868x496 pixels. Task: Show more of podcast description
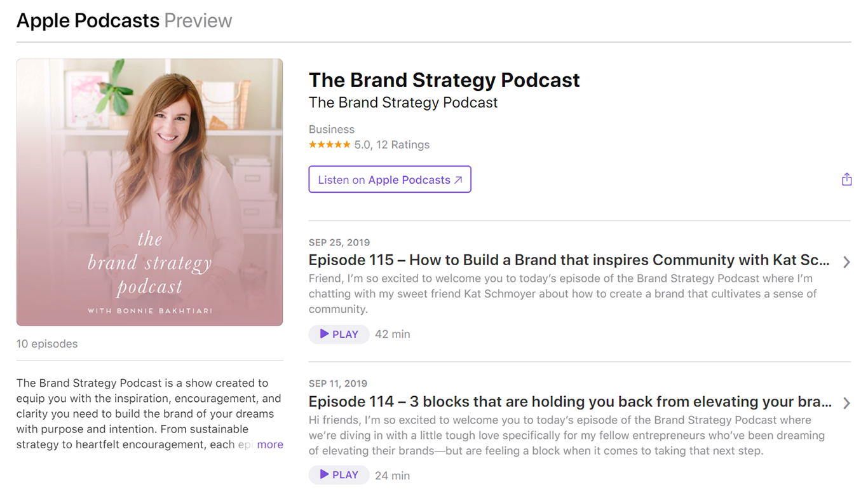pyautogui.click(x=270, y=444)
